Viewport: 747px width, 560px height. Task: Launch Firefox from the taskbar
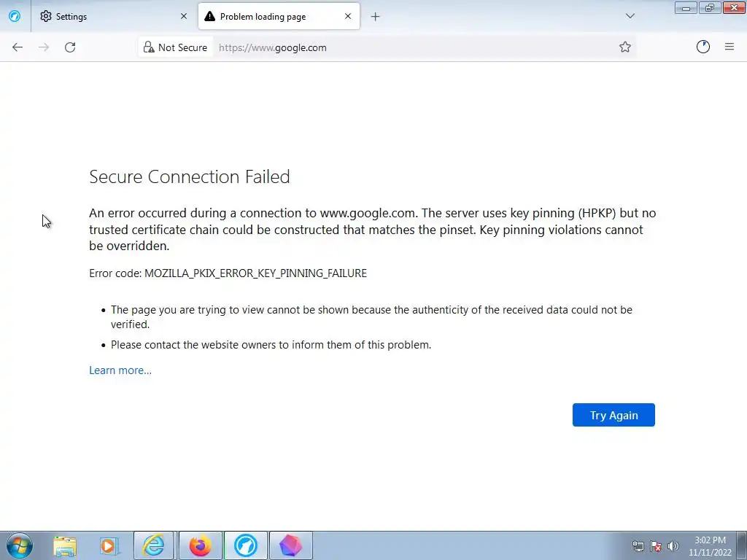pyautogui.click(x=200, y=545)
